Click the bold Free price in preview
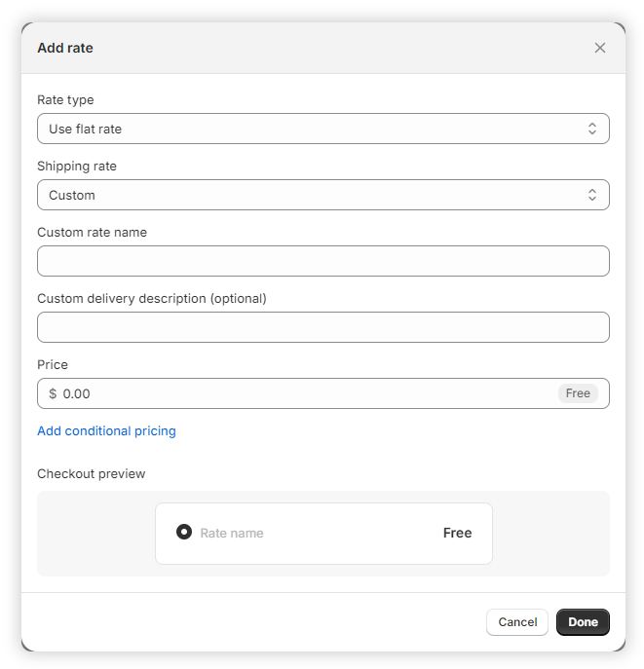Screen dimensions: 644x669 tap(457, 533)
